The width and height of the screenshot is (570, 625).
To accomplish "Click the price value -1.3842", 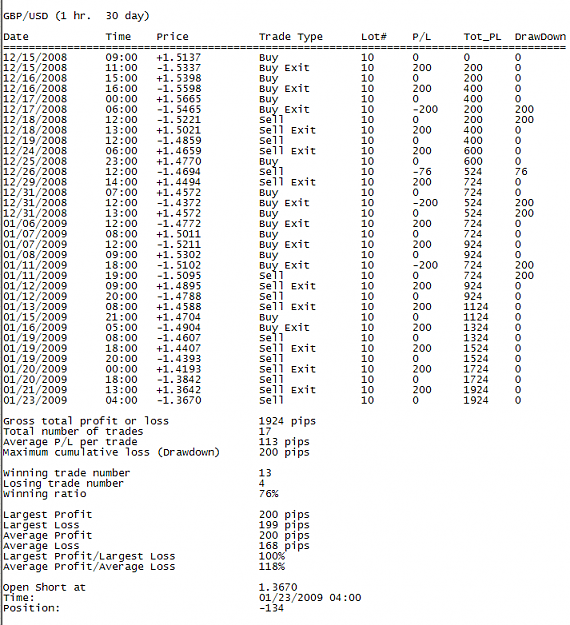I will (179, 379).
